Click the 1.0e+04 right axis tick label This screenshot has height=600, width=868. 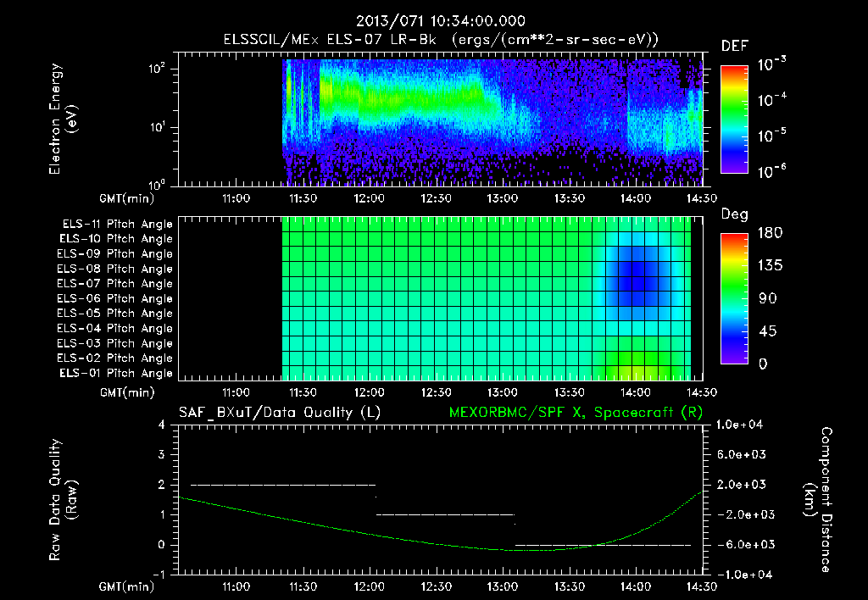(x=739, y=425)
